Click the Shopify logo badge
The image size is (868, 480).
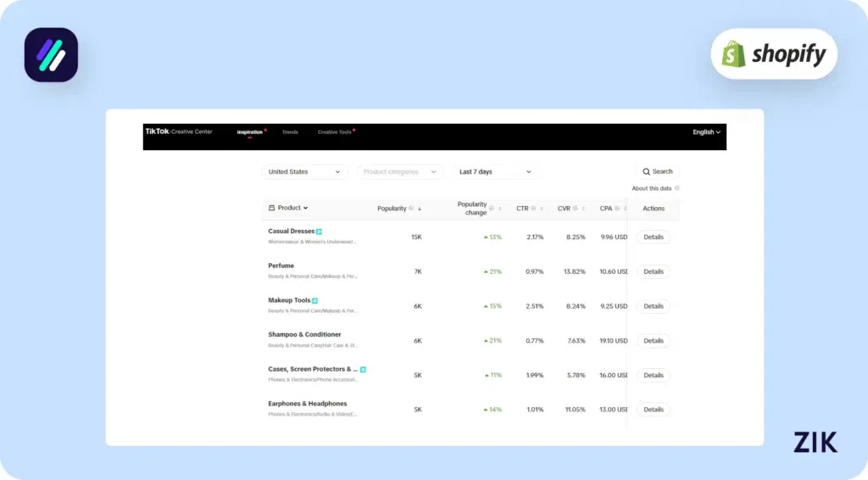pos(773,54)
